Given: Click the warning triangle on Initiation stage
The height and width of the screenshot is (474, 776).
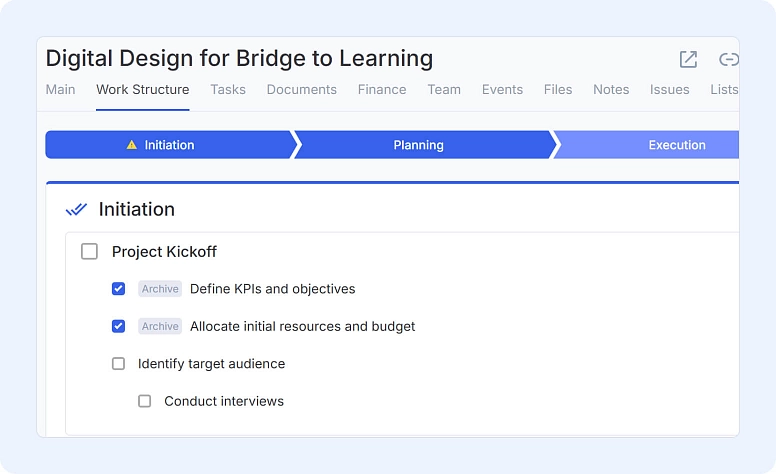Looking at the screenshot, I should [x=132, y=145].
